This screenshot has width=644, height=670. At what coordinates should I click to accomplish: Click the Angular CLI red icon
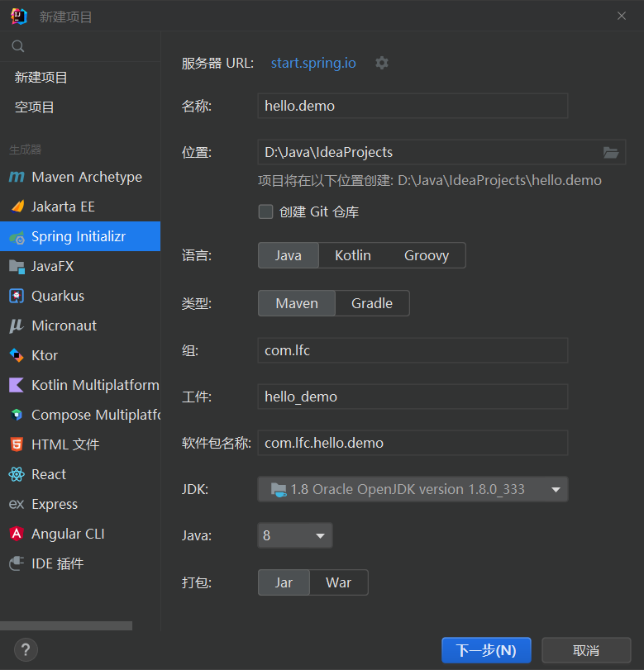coord(17,534)
